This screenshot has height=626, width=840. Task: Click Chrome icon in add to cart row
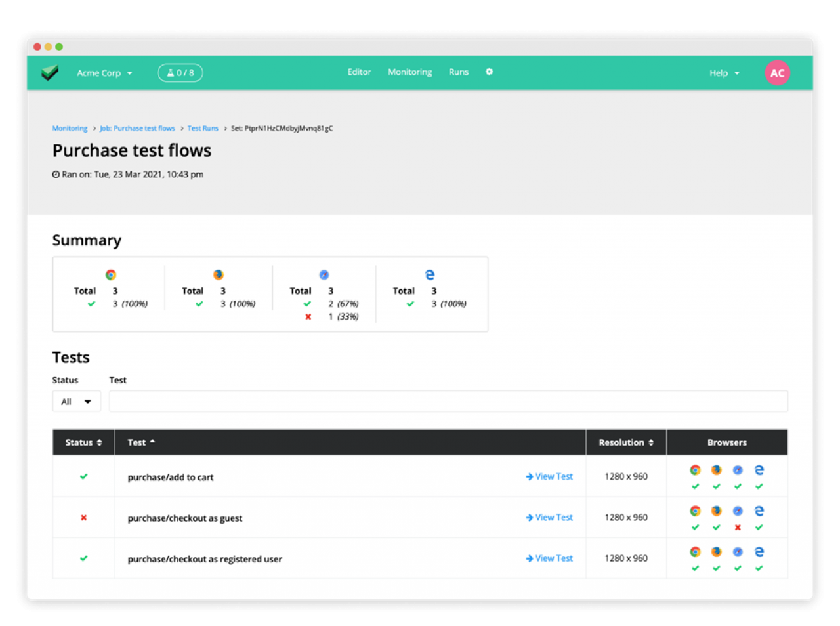(695, 470)
